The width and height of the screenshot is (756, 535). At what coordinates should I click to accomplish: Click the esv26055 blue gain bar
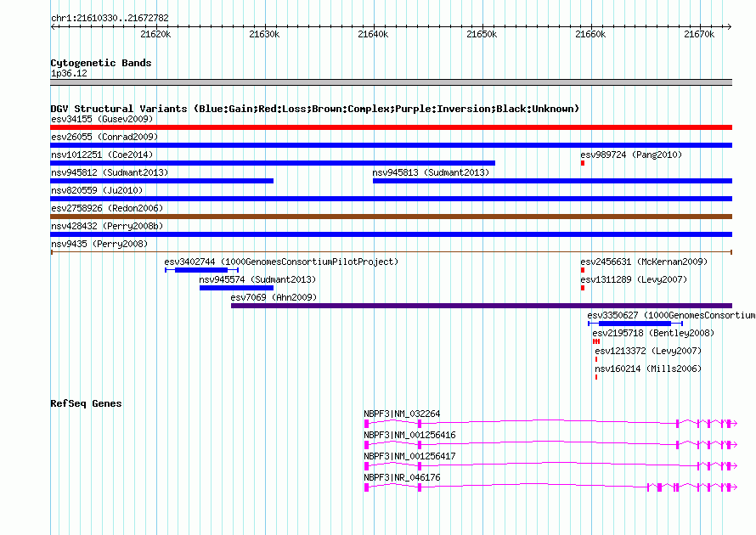(x=391, y=145)
